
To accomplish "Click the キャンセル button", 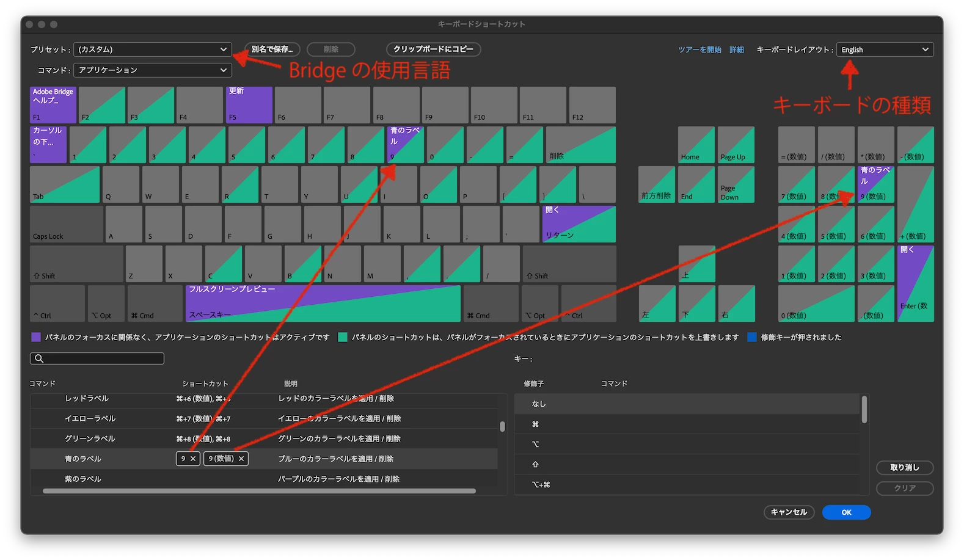I will click(789, 512).
